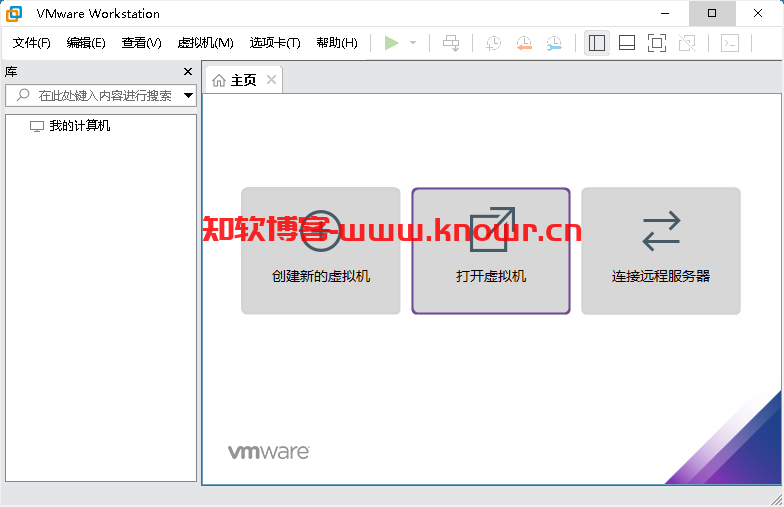Minimize the VMware Workstation window
The height and width of the screenshot is (507, 784).
665,14
